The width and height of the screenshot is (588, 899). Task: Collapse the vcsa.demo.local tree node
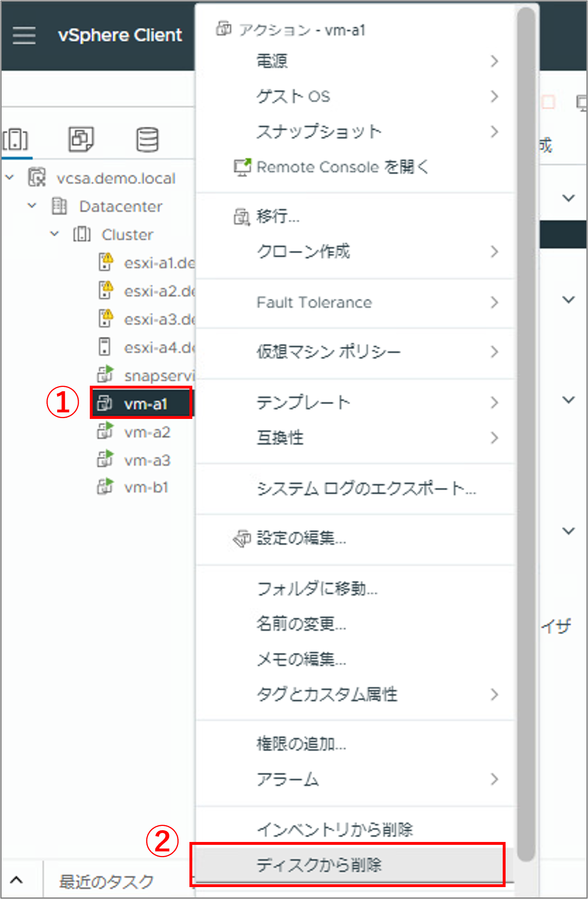click(x=9, y=178)
